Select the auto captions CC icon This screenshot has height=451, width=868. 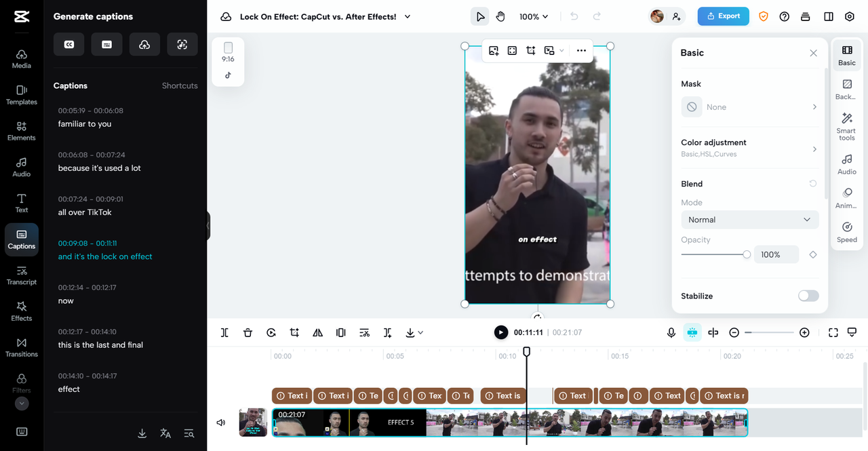click(69, 44)
